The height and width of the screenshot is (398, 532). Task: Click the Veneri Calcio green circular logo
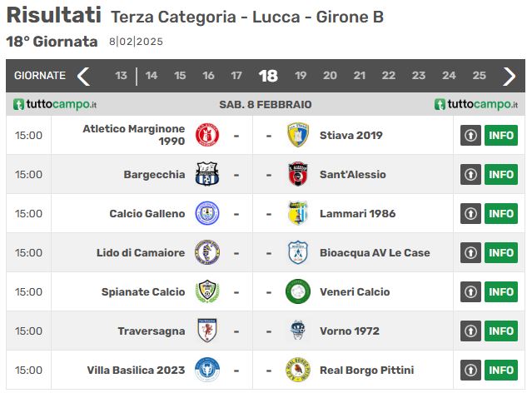point(298,291)
